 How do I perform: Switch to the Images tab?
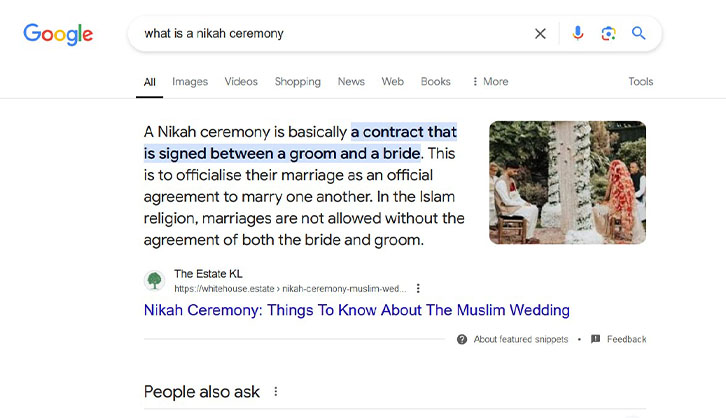tap(190, 82)
